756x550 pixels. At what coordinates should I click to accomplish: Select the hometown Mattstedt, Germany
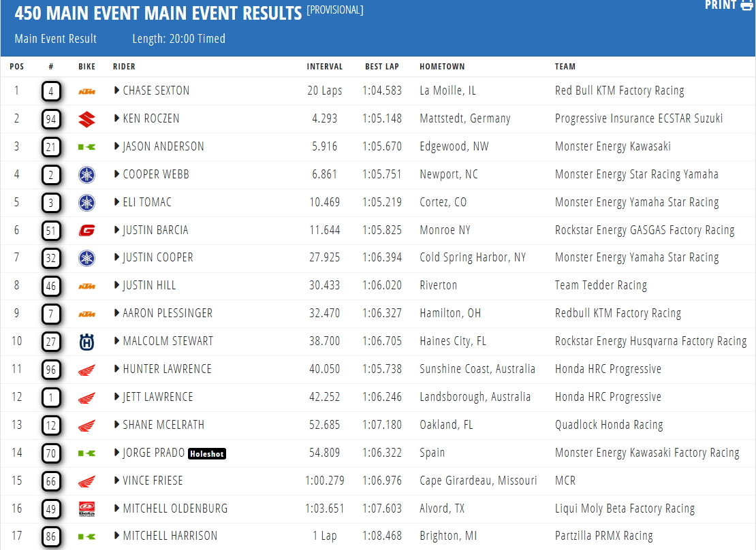click(x=464, y=118)
